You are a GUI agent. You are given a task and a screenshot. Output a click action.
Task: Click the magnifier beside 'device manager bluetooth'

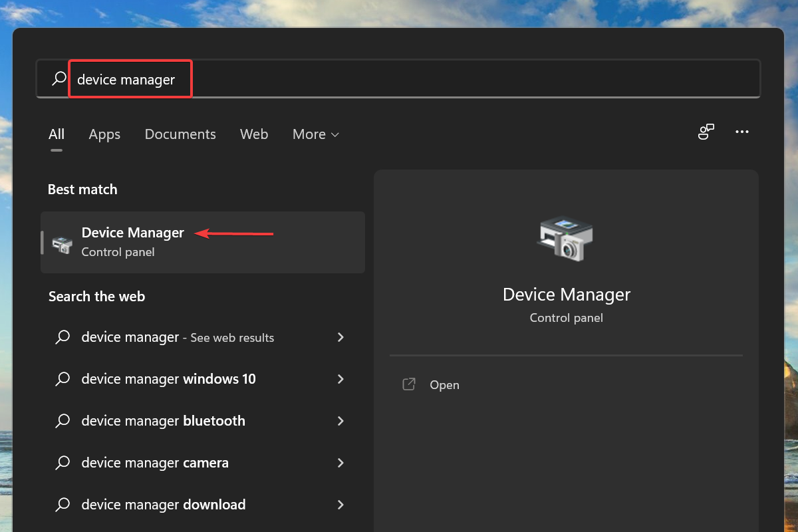pyautogui.click(x=62, y=421)
